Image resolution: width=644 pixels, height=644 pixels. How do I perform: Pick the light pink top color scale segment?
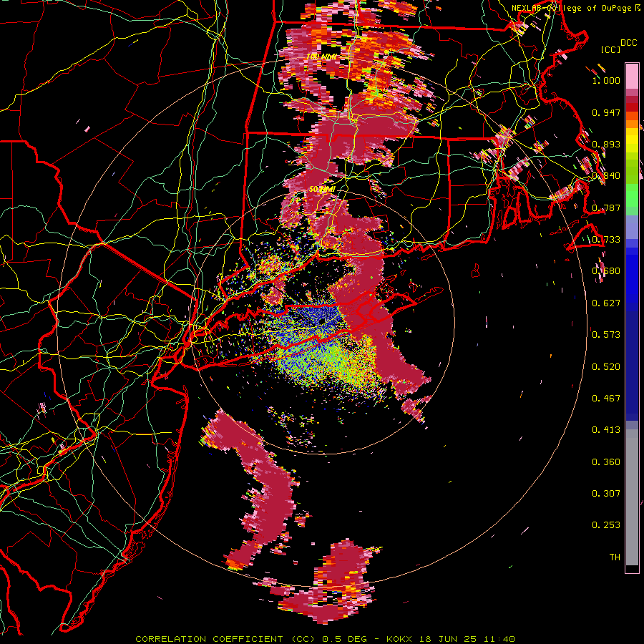(x=632, y=77)
